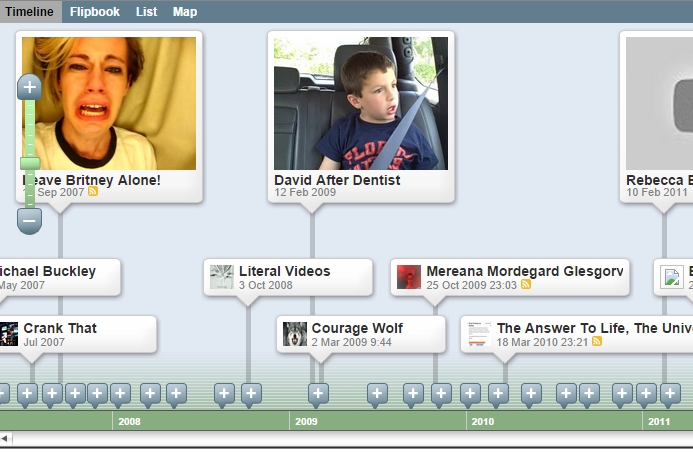Click the RSS icon beside 25 Oct 2009 23:03

pos(526,284)
